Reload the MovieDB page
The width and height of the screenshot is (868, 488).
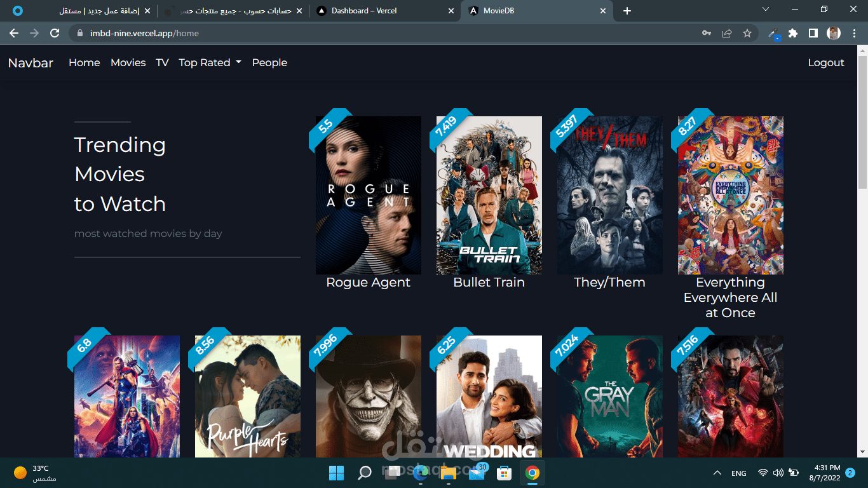pos(55,33)
